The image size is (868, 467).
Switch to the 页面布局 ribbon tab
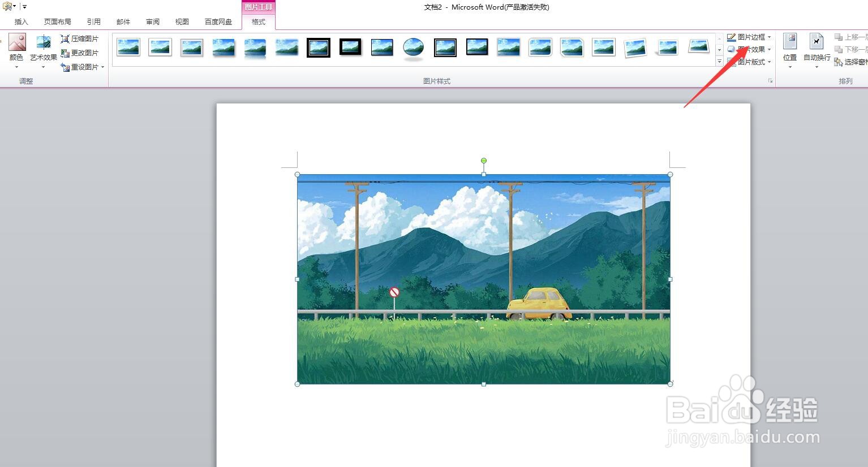58,22
